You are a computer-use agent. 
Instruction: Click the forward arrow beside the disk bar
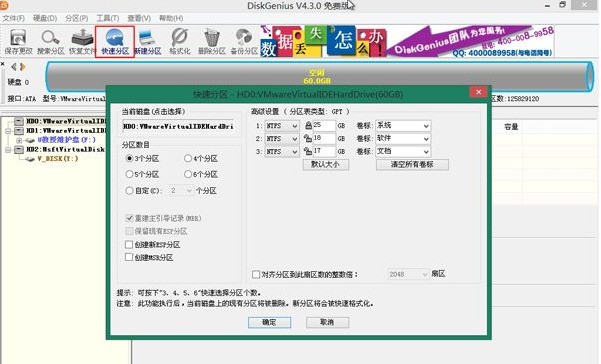[x=23, y=67]
